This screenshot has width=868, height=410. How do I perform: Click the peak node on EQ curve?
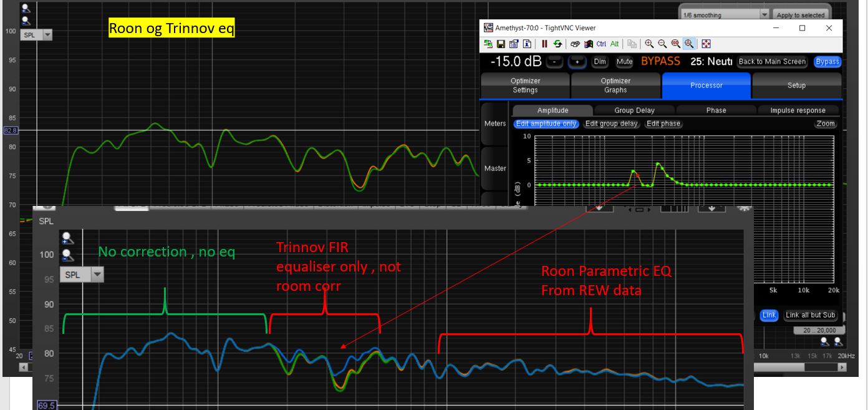click(658, 164)
